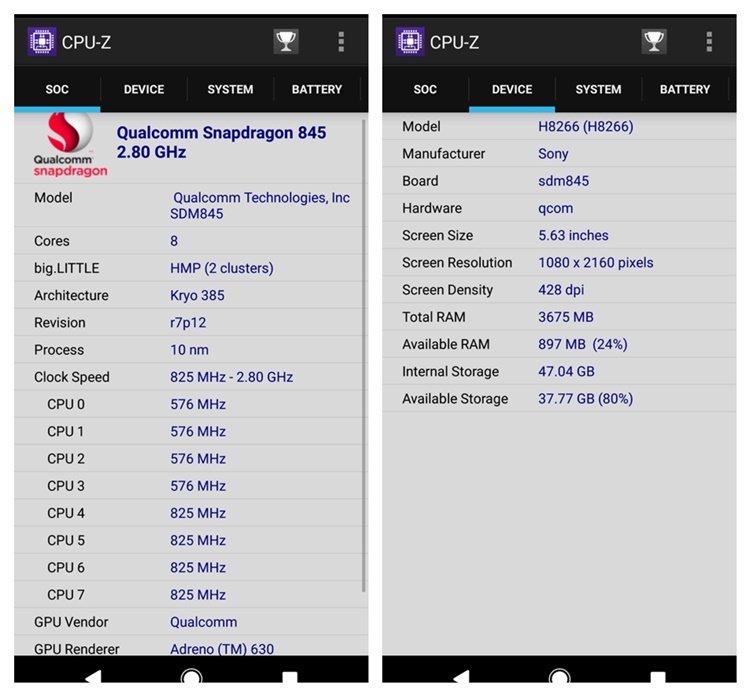The height and width of the screenshot is (696, 750).
Task: Tap the Qualcomm Snapdragon 845 2.80 GHz heading
Action: (x=221, y=142)
